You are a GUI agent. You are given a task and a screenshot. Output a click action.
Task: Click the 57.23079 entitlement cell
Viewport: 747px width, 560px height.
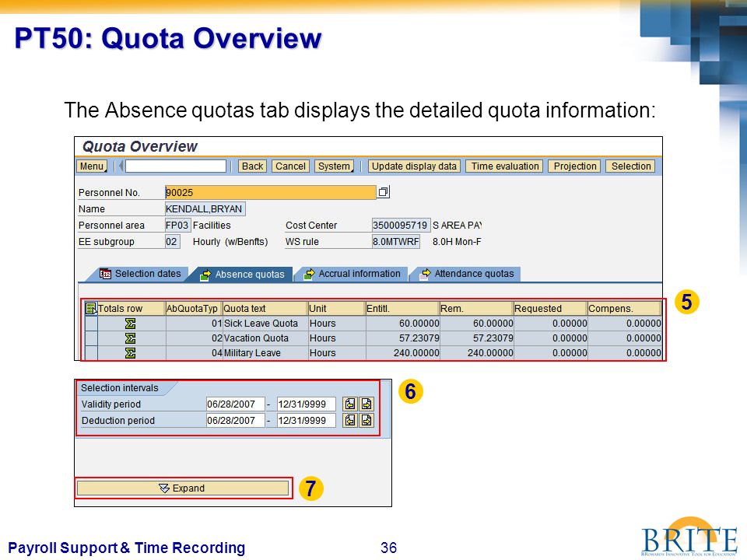(x=403, y=338)
